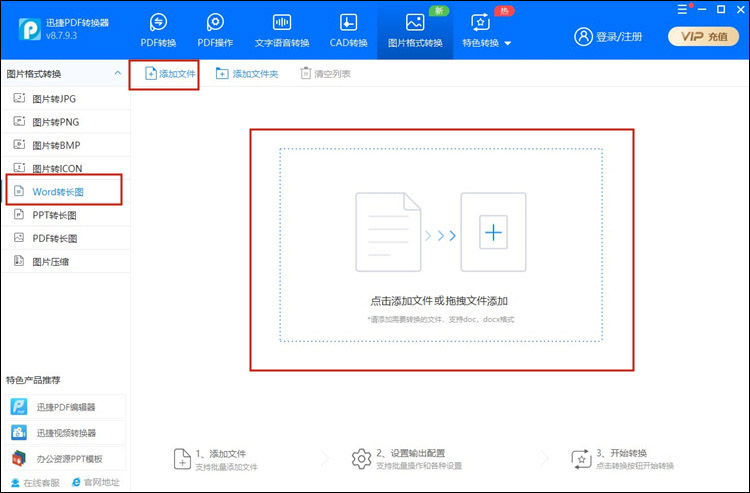750x493 pixels.
Task: Click the 官网地址 link
Action: pos(96,482)
